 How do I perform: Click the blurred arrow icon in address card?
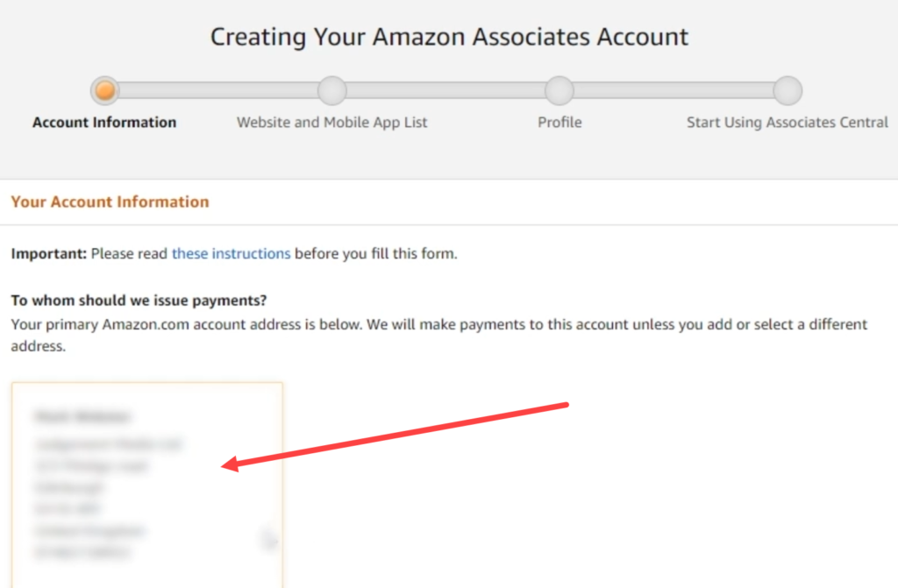pos(269,542)
